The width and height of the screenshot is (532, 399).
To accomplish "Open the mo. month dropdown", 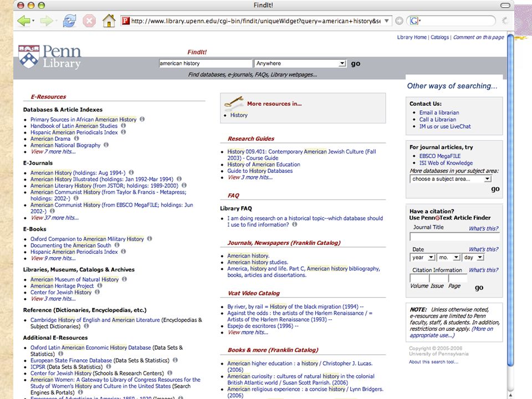I will pyautogui.click(x=448, y=258).
